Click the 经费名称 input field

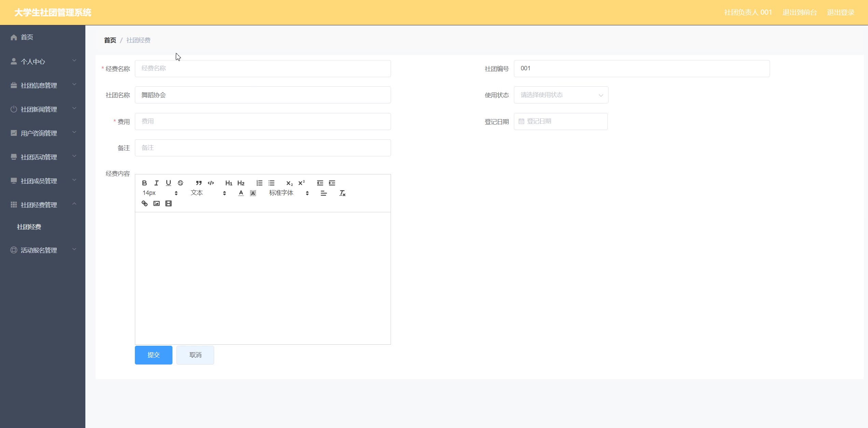click(x=263, y=69)
